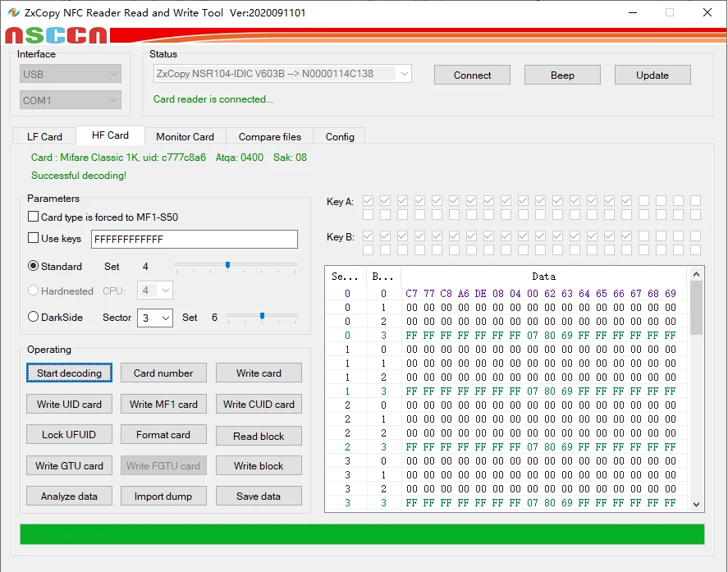Screen dimensions: 728x572
Task: Toggle the first Key A checkbox
Action: [x=368, y=200]
